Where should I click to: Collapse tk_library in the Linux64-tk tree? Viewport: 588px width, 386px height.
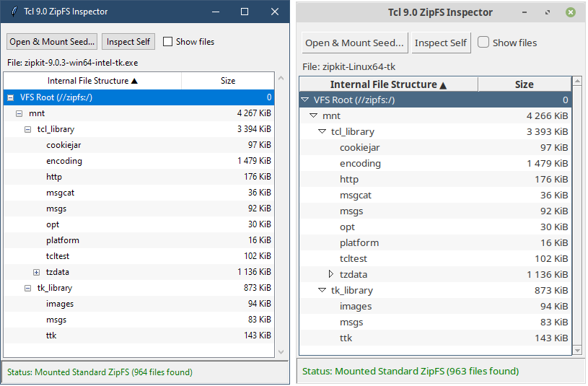click(322, 290)
